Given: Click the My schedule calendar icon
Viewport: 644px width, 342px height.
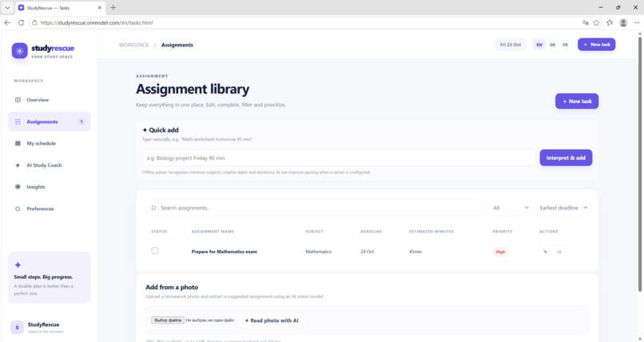Looking at the screenshot, I should point(18,143).
